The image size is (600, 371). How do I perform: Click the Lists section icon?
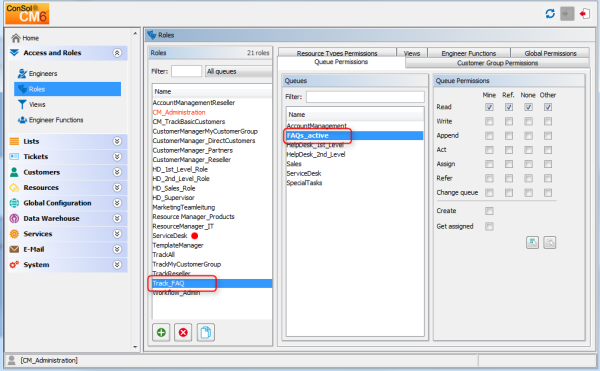pyautogui.click(x=14, y=142)
